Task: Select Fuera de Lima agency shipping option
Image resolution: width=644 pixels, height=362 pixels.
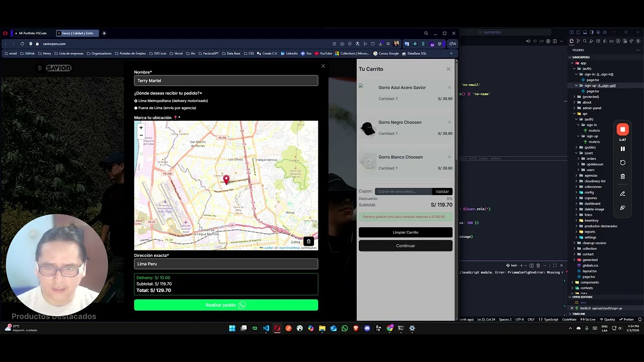Action: pyautogui.click(x=136, y=108)
